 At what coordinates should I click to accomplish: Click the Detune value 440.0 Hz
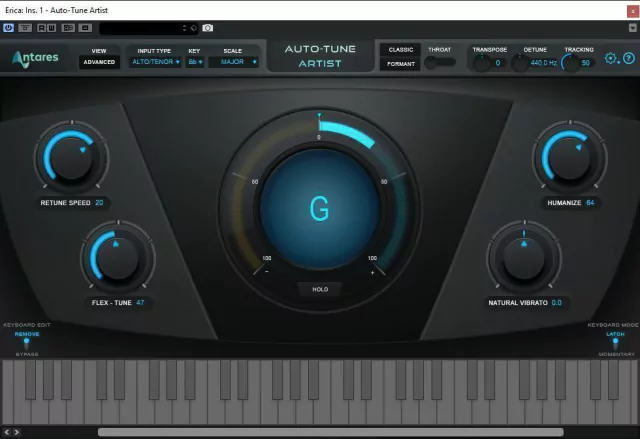[543, 63]
